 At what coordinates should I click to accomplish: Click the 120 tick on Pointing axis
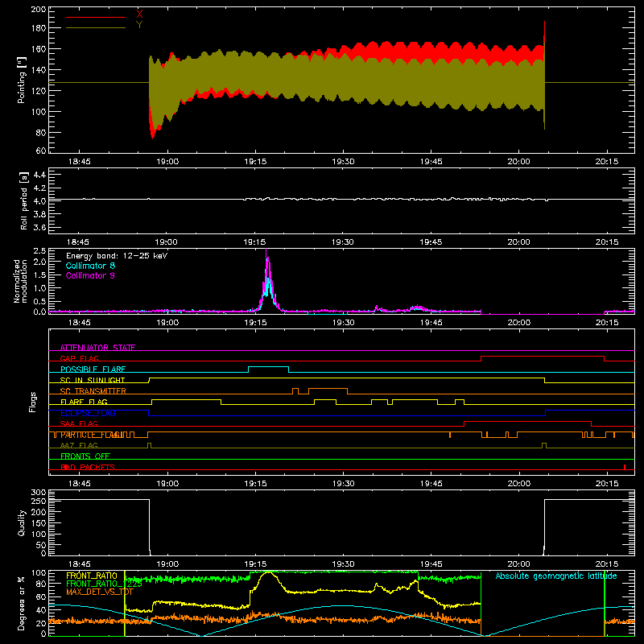coord(39,91)
